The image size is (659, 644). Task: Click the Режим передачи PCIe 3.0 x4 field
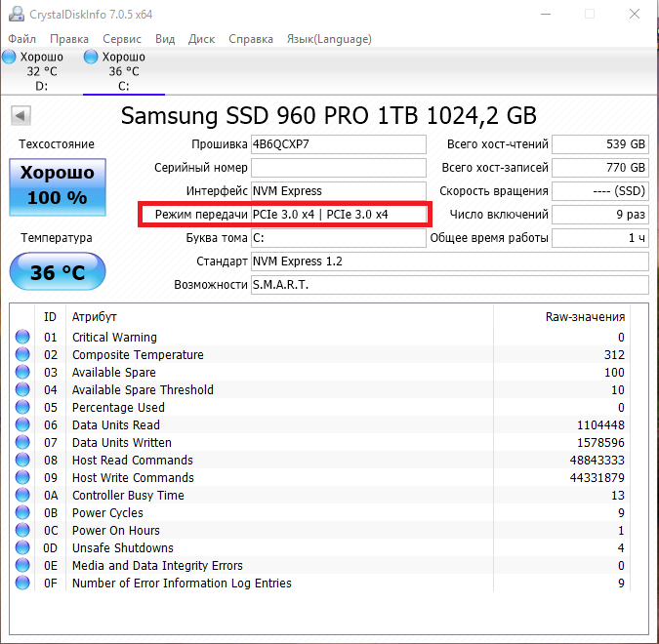(339, 215)
